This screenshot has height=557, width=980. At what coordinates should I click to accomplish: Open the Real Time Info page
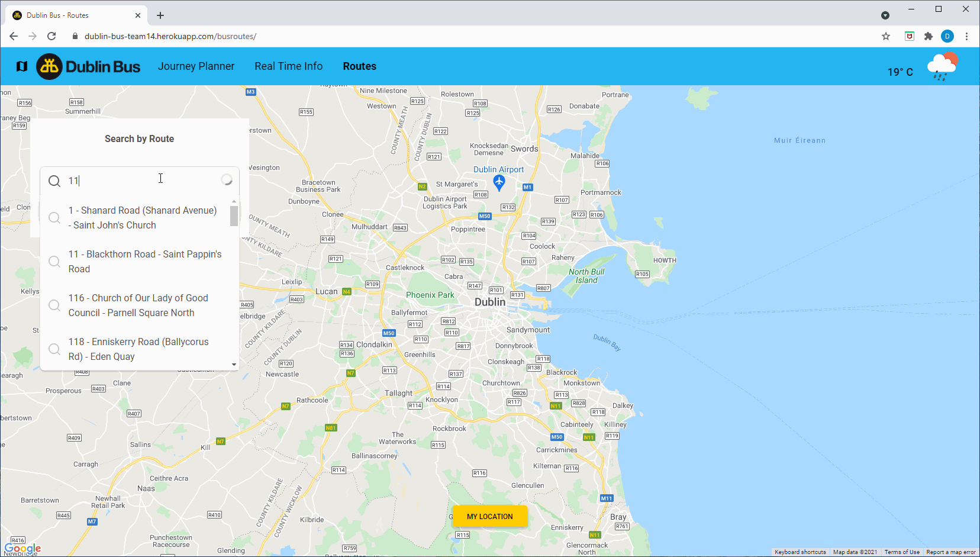tap(289, 66)
